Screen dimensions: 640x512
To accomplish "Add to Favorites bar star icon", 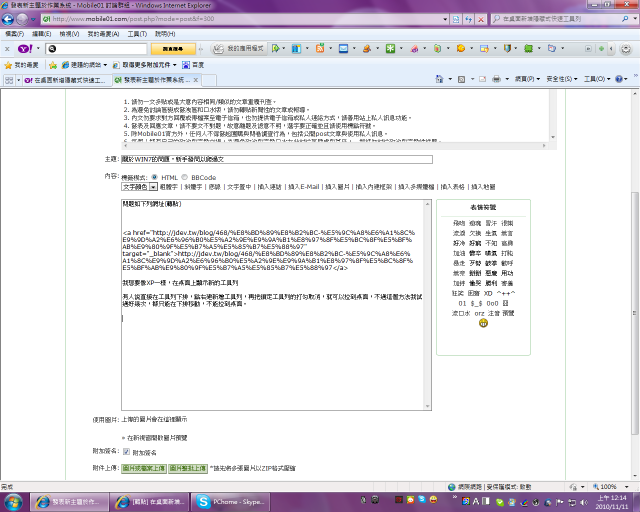I will pyautogui.click(x=53, y=65).
